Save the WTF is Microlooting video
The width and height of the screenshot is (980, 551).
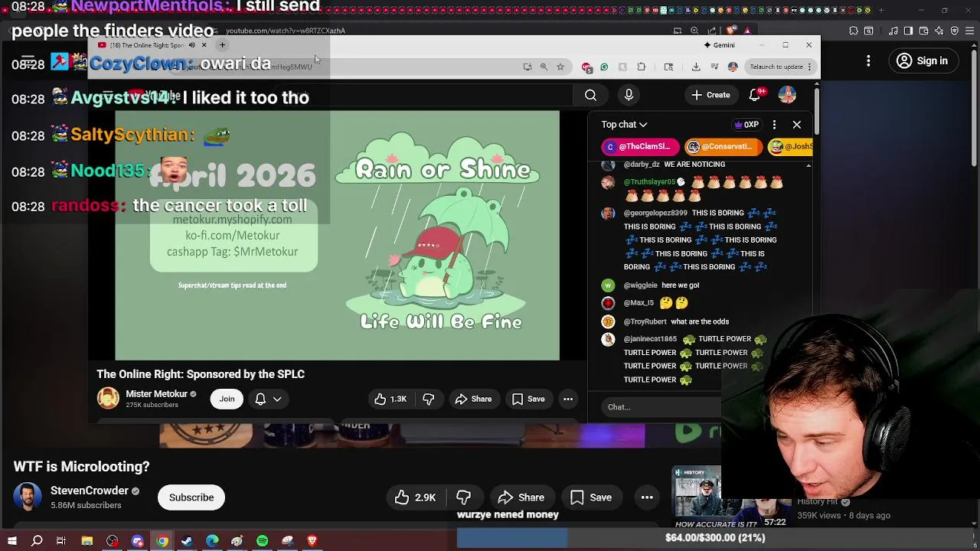click(x=591, y=497)
